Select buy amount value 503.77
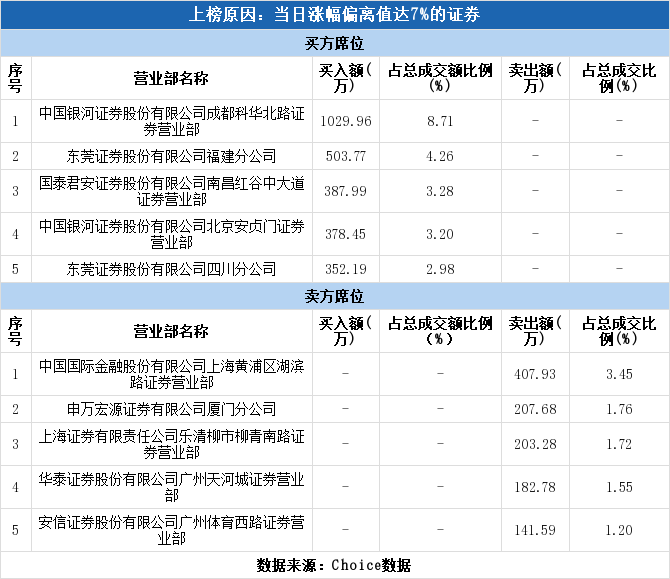670x579 pixels. pos(346,156)
